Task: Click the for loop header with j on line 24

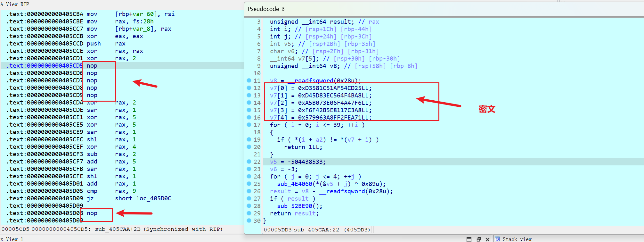Action: (315, 177)
